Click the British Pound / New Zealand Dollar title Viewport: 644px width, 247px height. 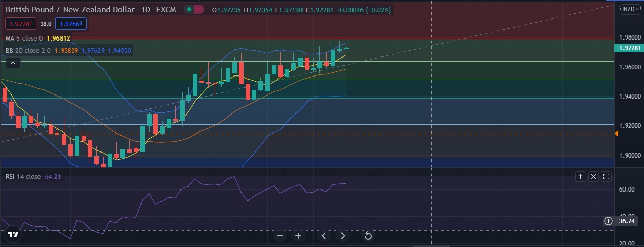click(70, 10)
